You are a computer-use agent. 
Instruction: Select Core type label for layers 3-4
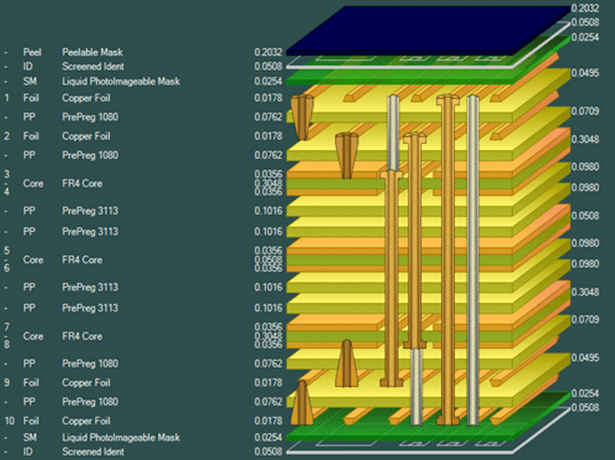point(33,184)
